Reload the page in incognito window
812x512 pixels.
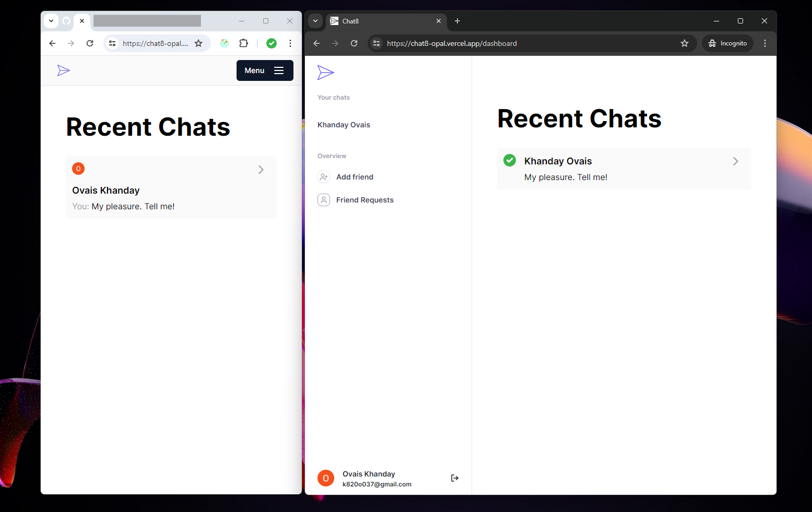pos(354,43)
